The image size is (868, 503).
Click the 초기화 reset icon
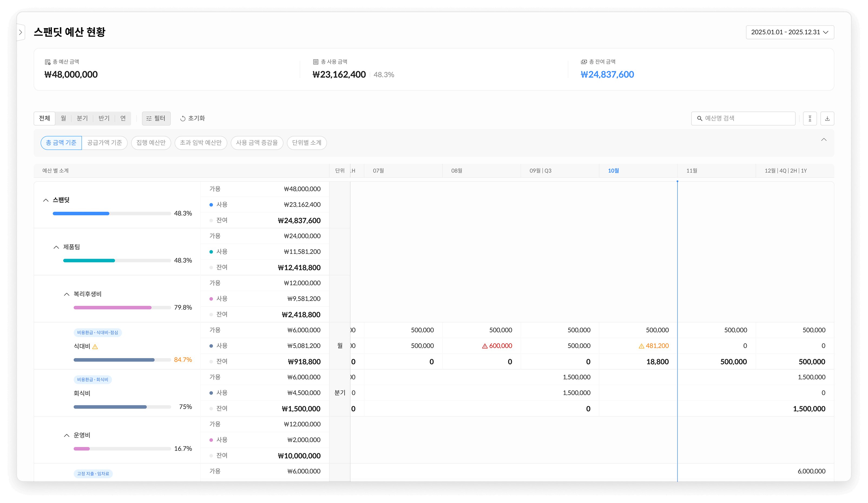[x=183, y=119]
